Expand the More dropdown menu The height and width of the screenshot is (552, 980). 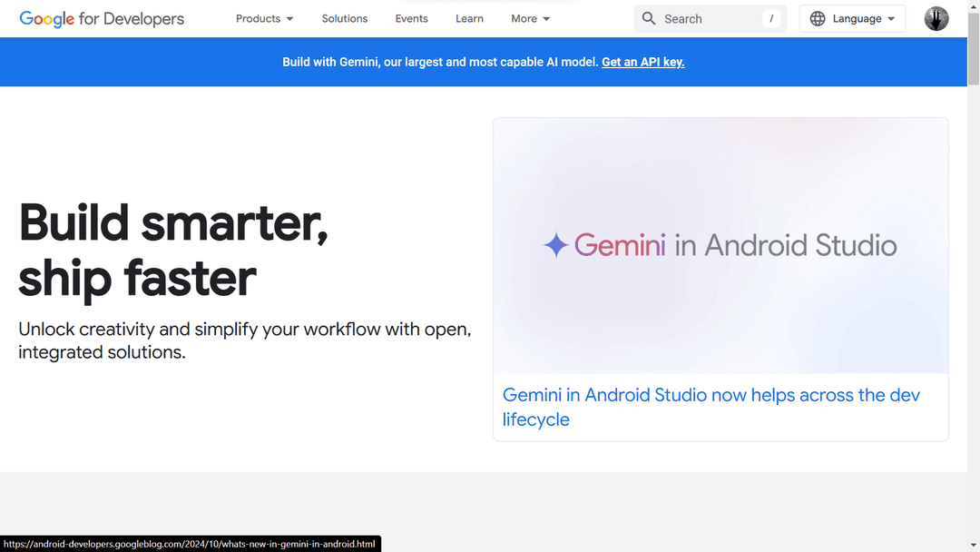point(530,18)
